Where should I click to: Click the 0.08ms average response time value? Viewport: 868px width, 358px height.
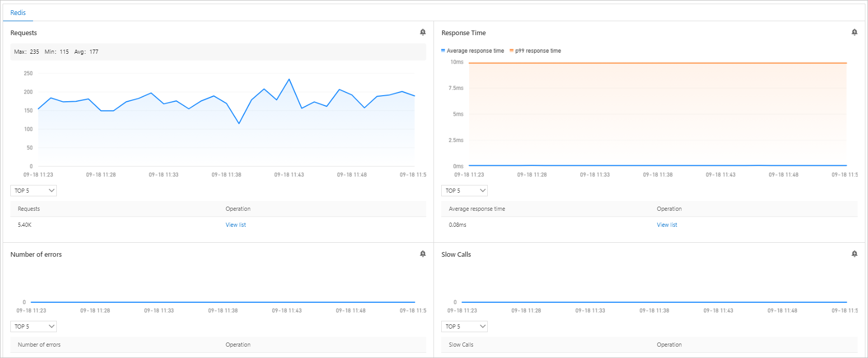click(458, 225)
